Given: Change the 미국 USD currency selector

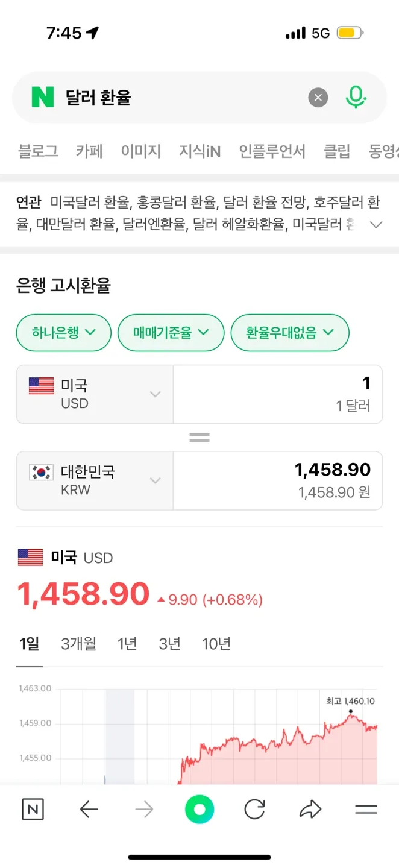Looking at the screenshot, I should pyautogui.click(x=95, y=394).
